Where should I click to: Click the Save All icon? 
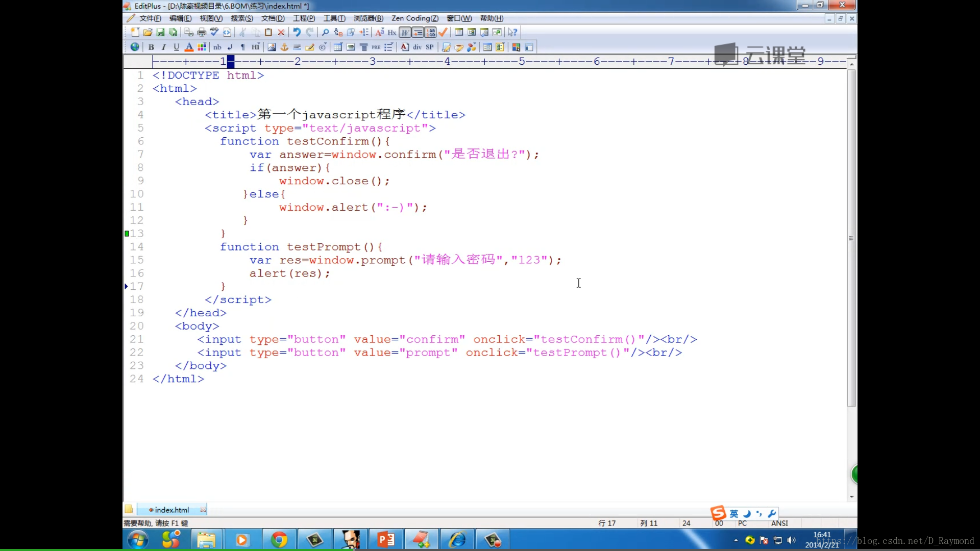point(173,32)
